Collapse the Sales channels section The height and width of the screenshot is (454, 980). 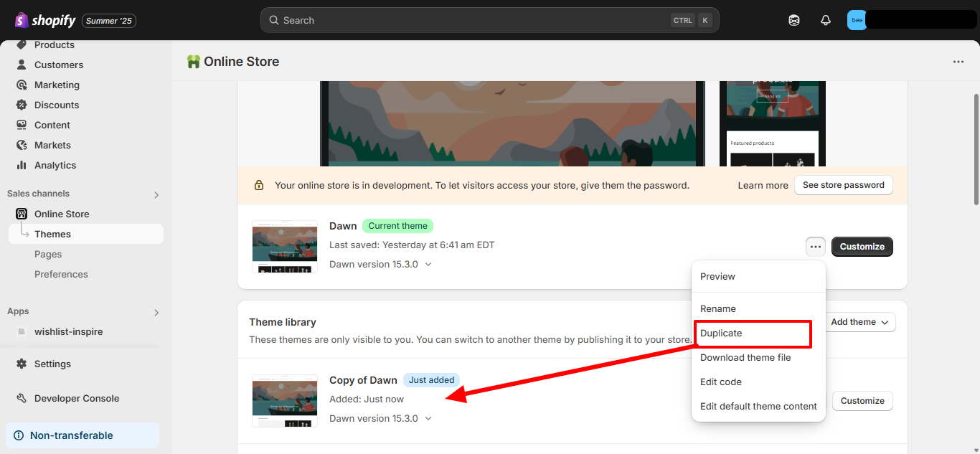[x=156, y=194]
